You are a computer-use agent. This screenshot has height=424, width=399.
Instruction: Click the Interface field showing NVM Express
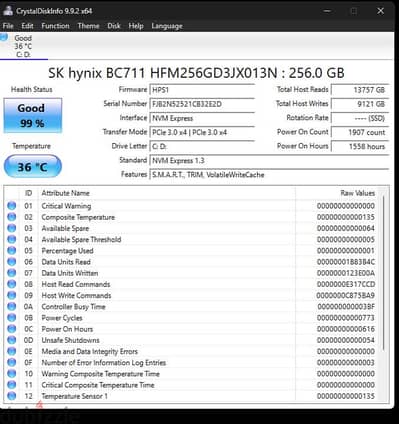pyautogui.click(x=202, y=118)
